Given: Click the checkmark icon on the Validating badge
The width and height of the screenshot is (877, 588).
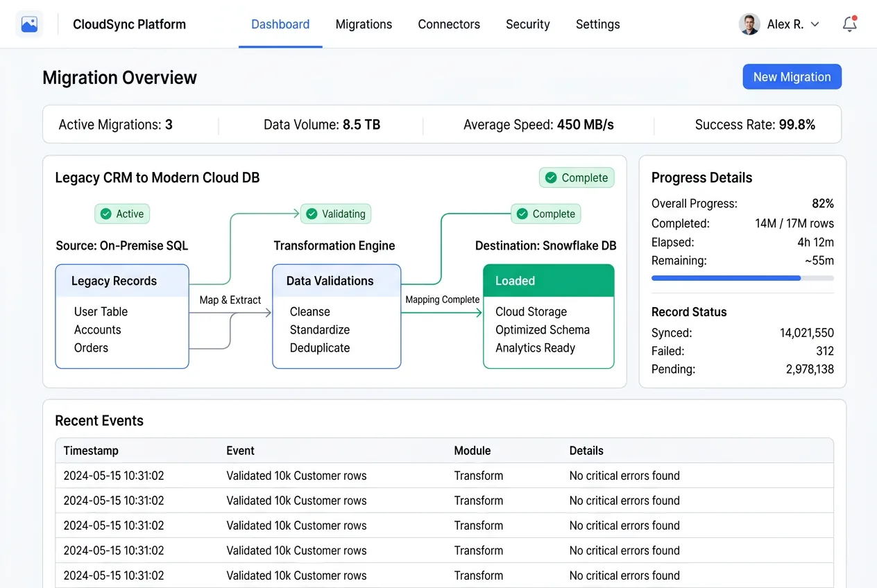Looking at the screenshot, I should point(312,214).
